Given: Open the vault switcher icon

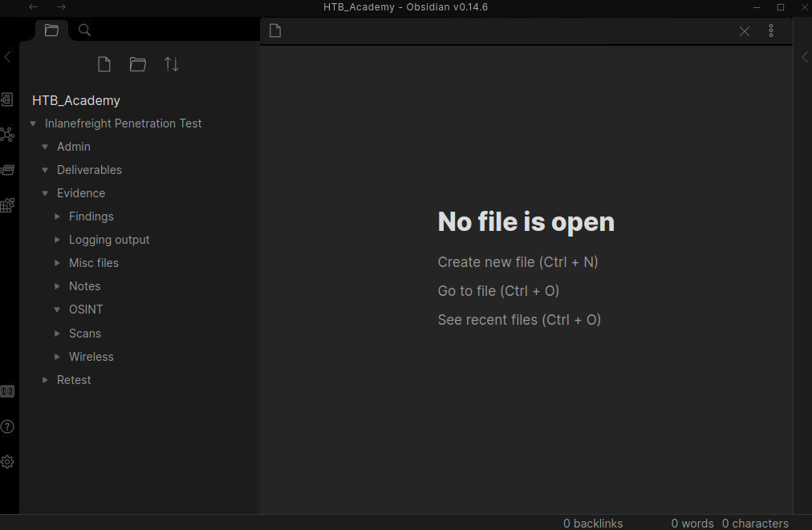Looking at the screenshot, I should [x=7, y=391].
